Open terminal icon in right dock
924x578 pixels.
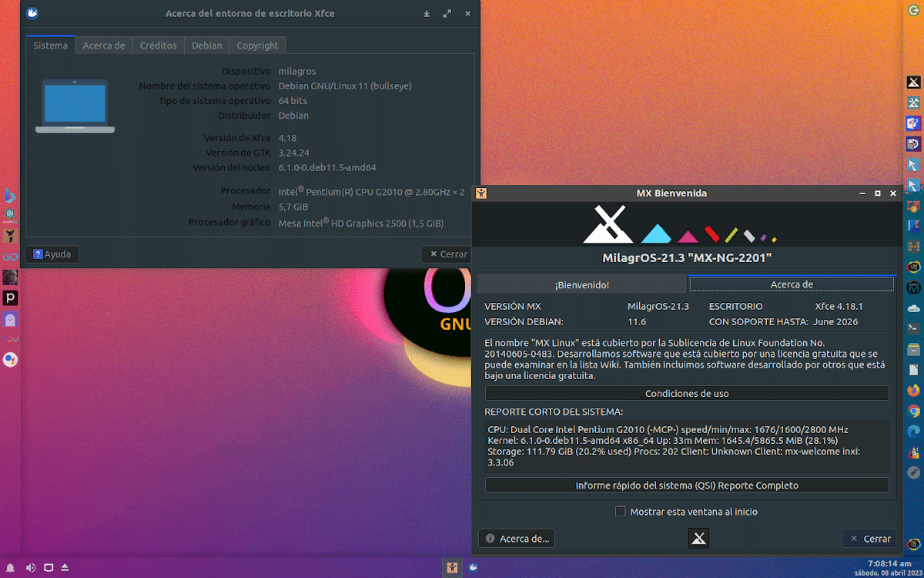tap(914, 329)
